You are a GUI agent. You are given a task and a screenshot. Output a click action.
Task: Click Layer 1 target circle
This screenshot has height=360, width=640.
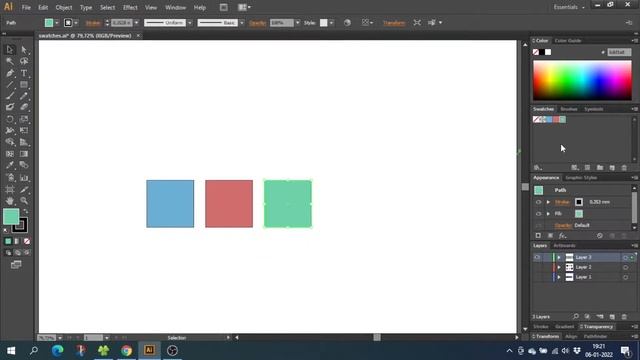[x=625, y=277]
